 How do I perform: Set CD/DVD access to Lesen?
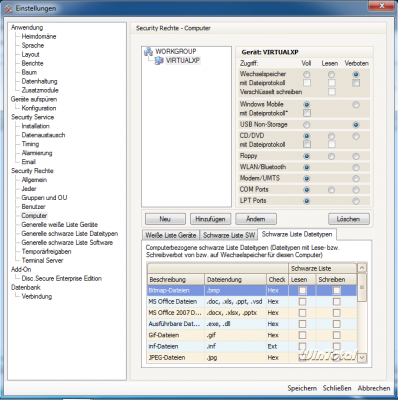(x=331, y=136)
